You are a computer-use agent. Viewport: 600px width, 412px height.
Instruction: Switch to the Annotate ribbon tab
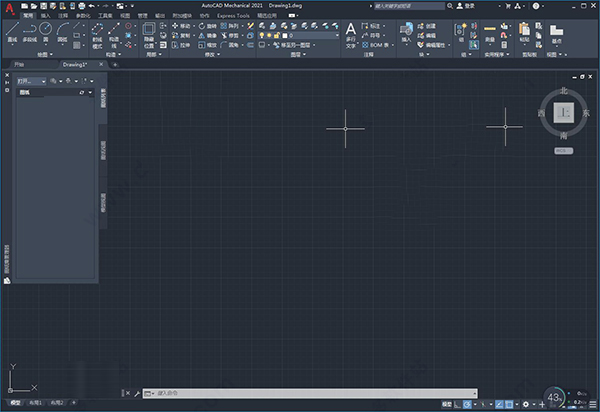pyautogui.click(x=63, y=16)
